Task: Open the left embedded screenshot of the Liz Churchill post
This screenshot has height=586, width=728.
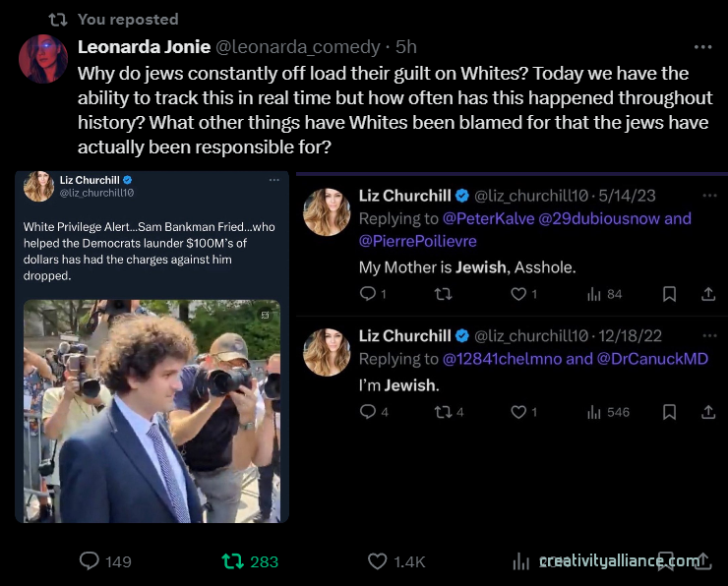Action: (152, 346)
